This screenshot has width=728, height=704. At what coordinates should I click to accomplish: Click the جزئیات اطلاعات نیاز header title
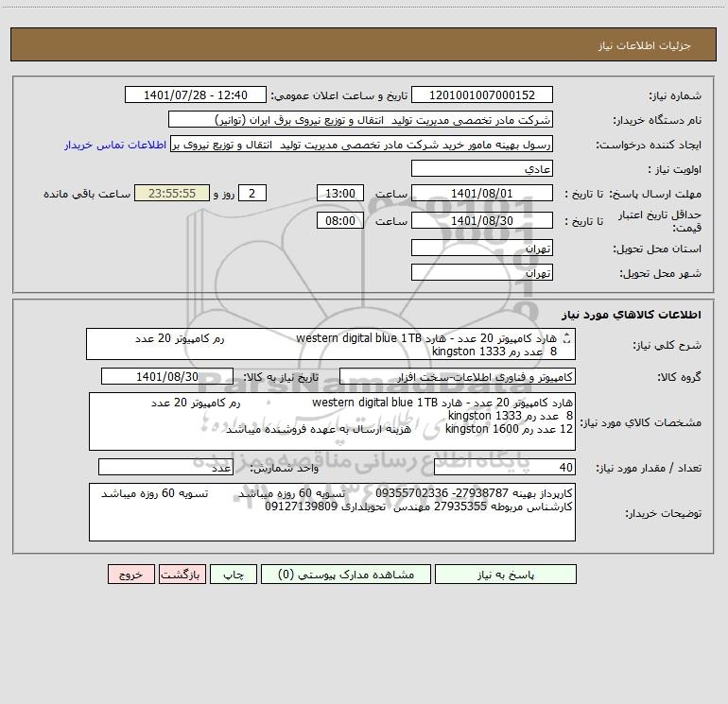645,45
